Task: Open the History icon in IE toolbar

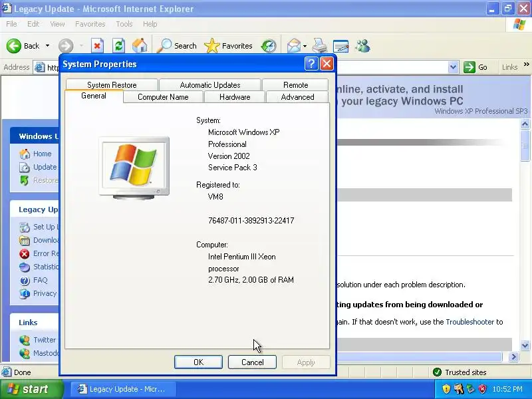Action: tap(269, 46)
